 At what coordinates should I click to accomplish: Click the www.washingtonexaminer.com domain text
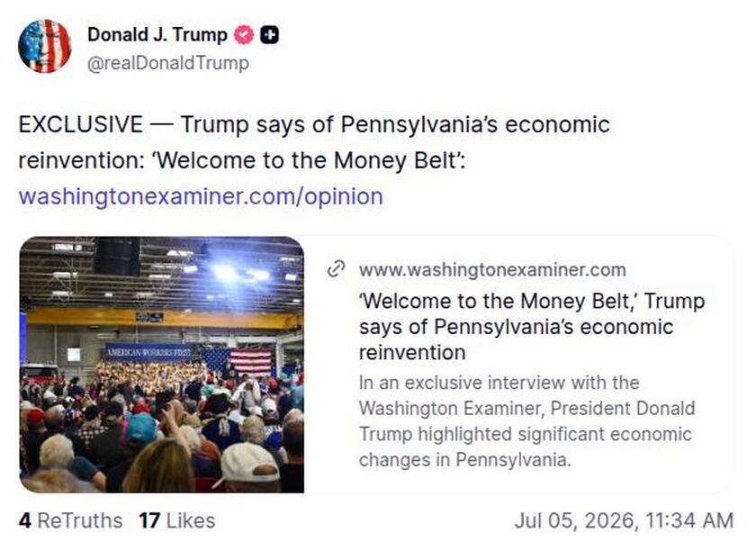[x=492, y=270]
